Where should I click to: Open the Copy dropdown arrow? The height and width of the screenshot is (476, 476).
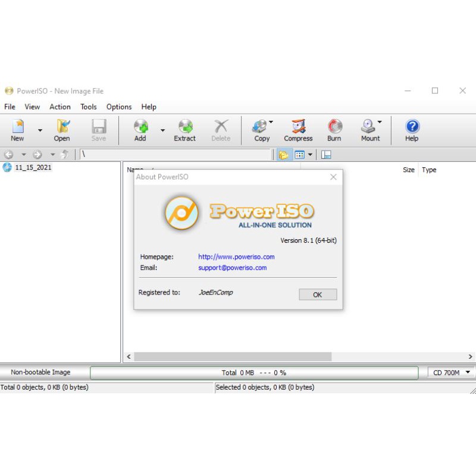coord(271,122)
